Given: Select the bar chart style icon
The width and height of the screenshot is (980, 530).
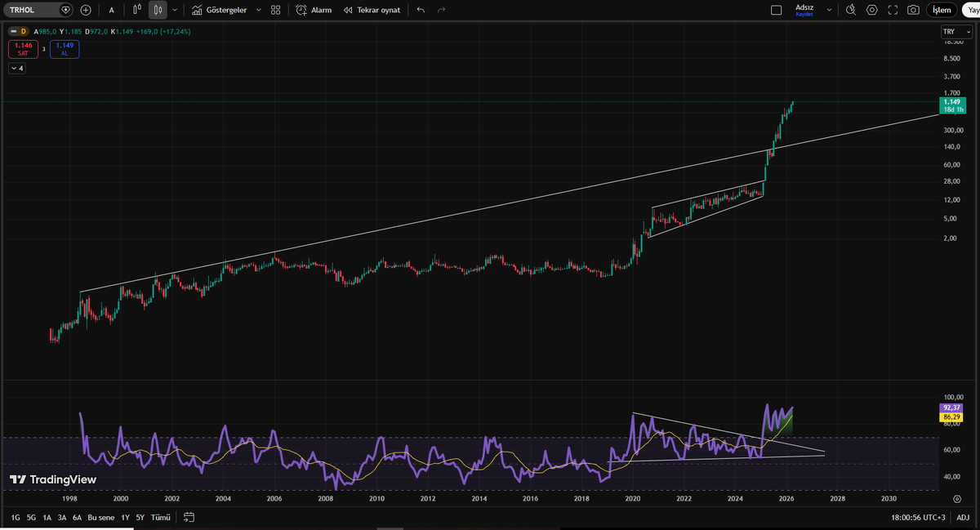Looking at the screenshot, I should click(137, 10).
